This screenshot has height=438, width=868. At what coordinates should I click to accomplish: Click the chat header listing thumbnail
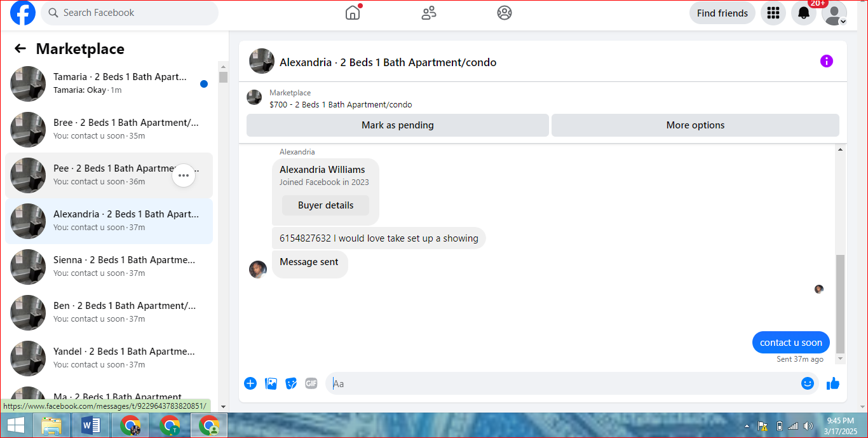[262, 61]
